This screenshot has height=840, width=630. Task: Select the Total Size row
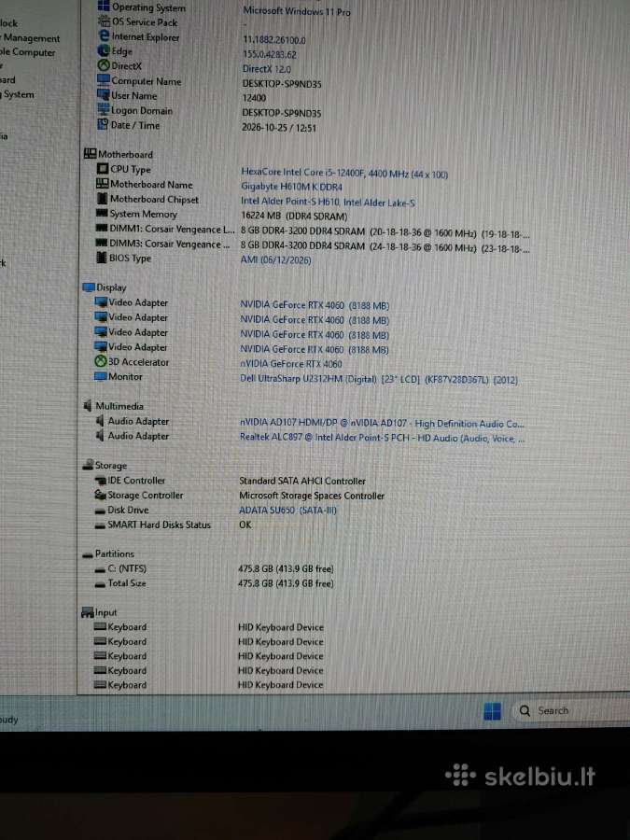[x=214, y=582]
